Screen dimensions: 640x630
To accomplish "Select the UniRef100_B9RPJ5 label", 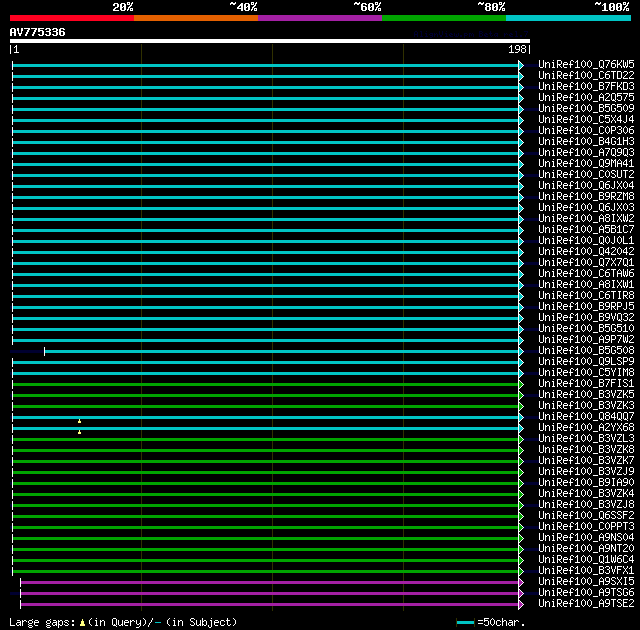I will (x=586, y=307).
